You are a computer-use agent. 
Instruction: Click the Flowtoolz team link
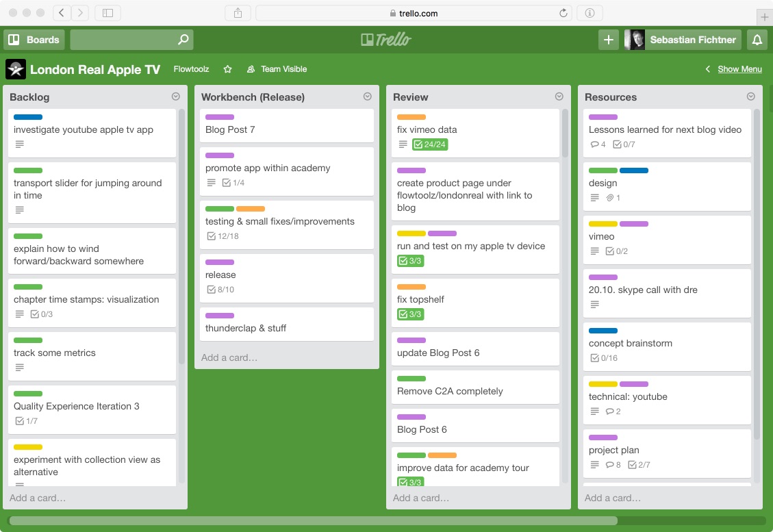(x=191, y=69)
